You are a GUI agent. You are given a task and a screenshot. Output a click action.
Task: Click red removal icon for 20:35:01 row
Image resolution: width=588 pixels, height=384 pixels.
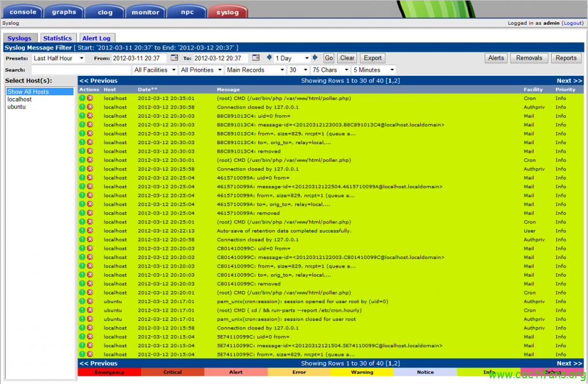(x=90, y=98)
